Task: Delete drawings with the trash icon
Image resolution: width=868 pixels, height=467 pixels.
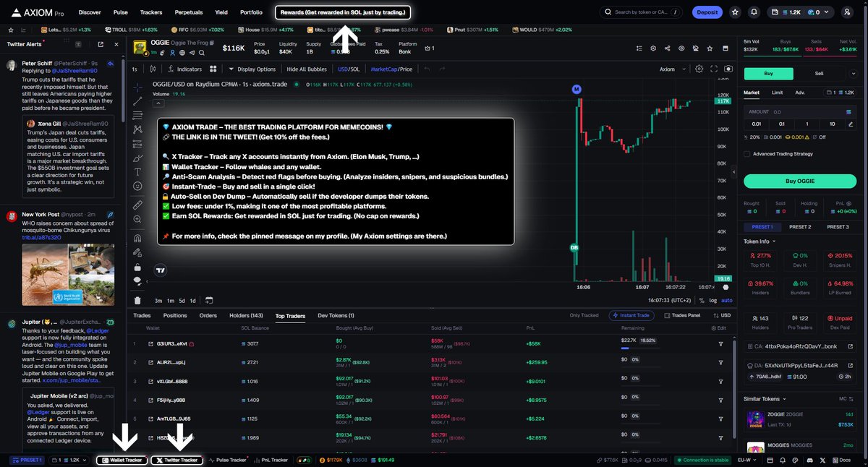Action: pyautogui.click(x=137, y=300)
